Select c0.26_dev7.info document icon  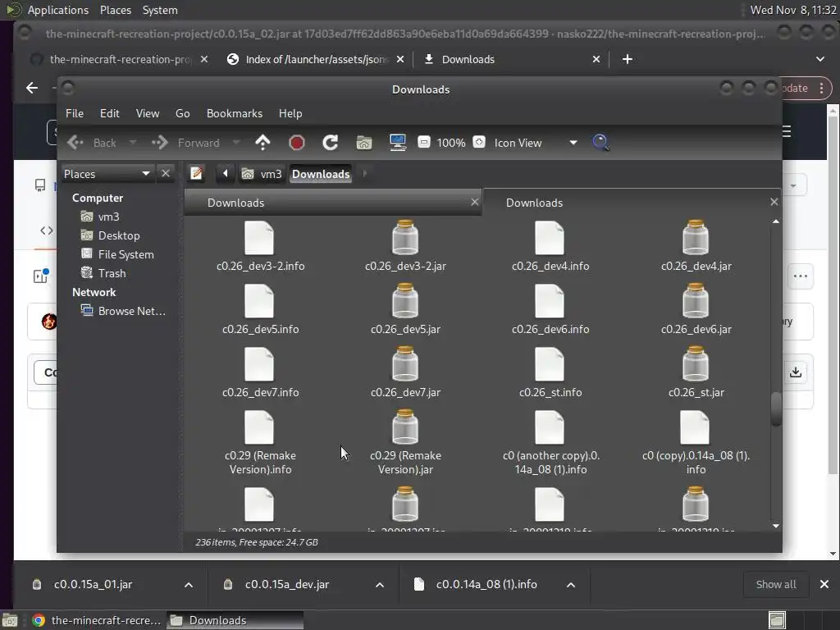tap(259, 364)
